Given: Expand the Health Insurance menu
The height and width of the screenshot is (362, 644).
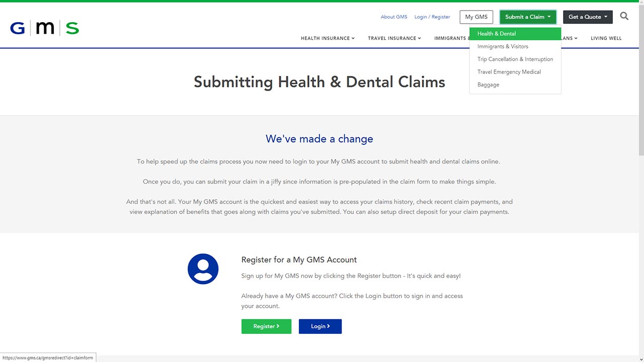Looking at the screenshot, I should point(328,38).
